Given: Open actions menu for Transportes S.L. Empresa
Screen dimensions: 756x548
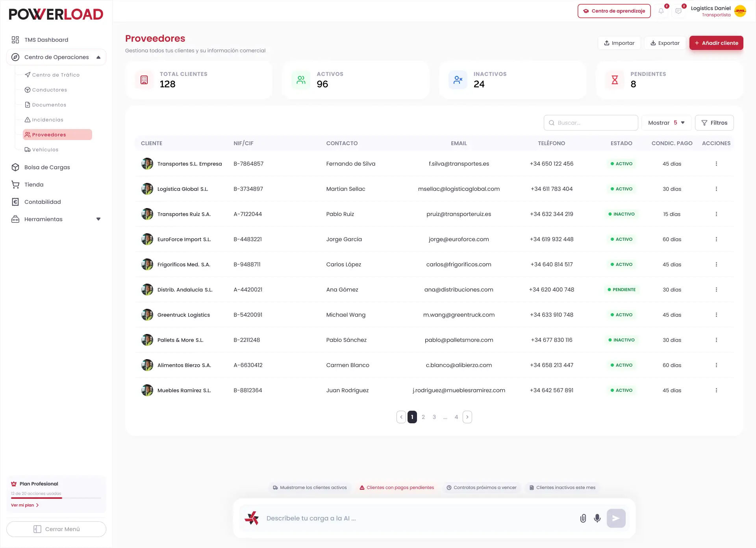Looking at the screenshot, I should (x=716, y=164).
